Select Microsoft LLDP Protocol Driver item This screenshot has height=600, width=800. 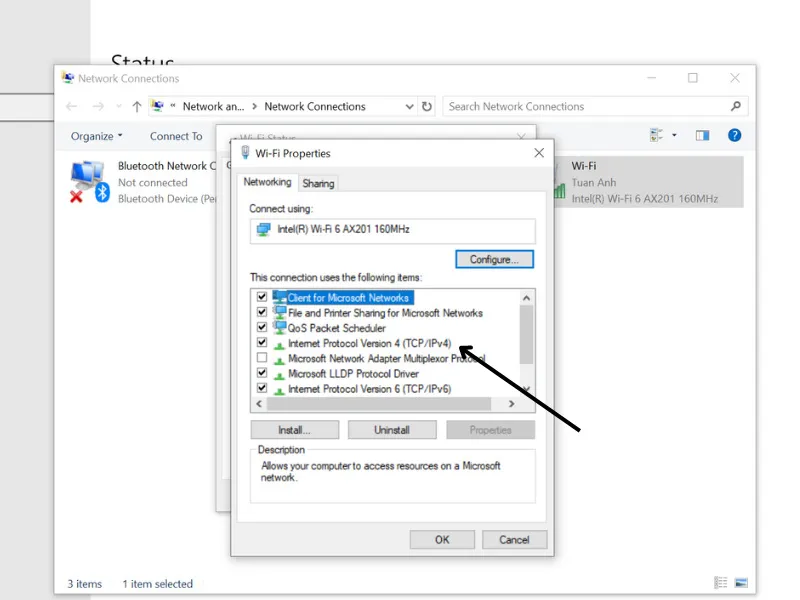pyautogui.click(x=353, y=374)
